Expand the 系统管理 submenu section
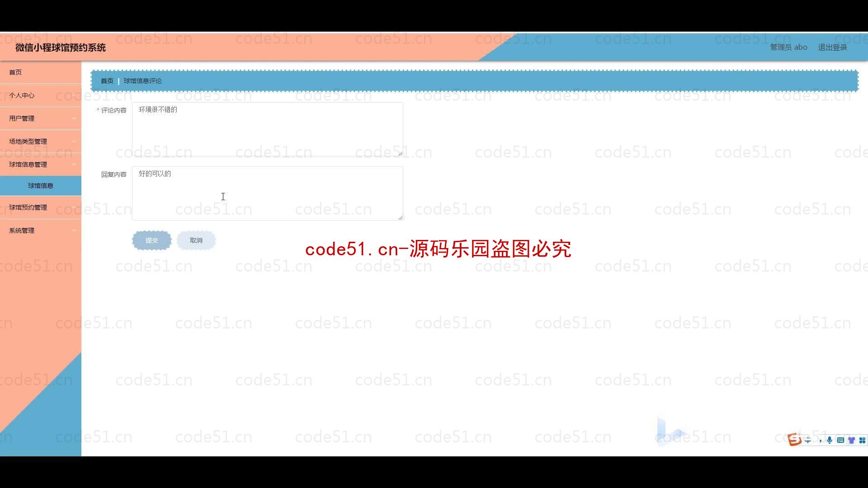 tap(40, 230)
